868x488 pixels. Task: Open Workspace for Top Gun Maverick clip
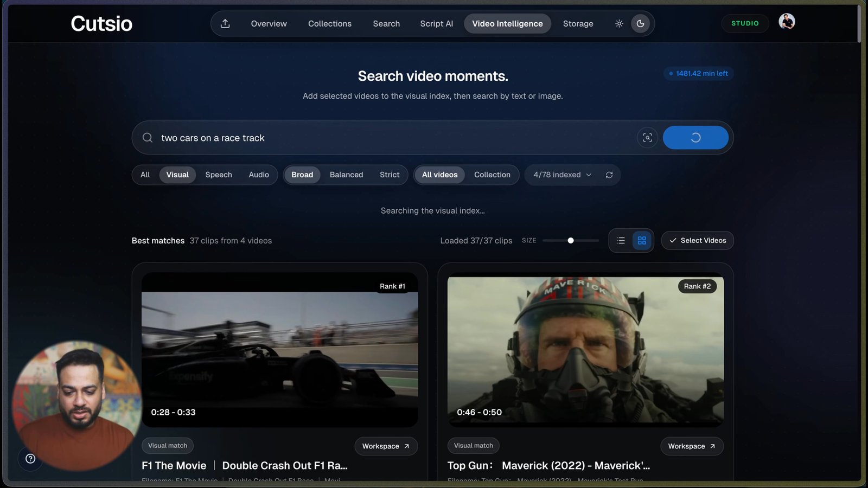[692, 446]
